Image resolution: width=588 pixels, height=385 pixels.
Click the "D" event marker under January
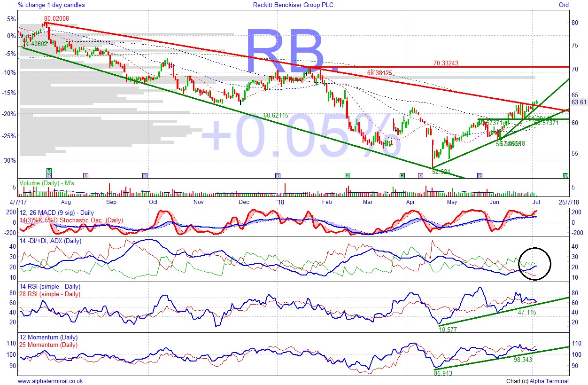277,175
